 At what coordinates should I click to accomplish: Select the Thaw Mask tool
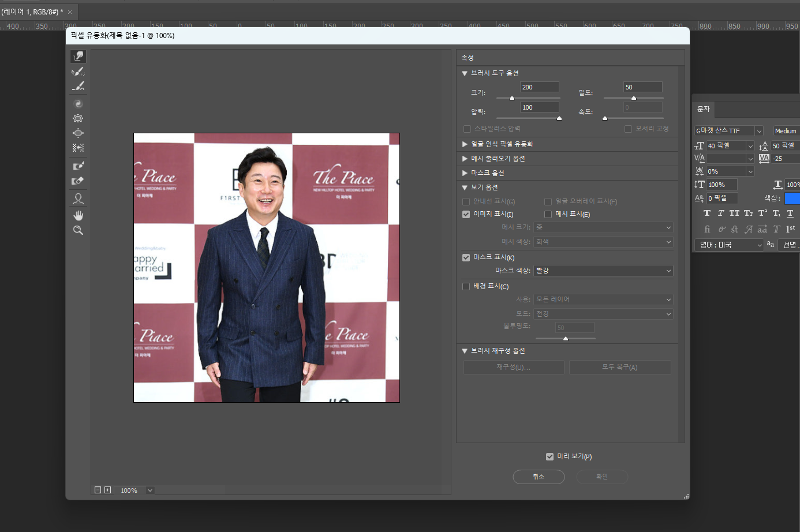[78, 181]
